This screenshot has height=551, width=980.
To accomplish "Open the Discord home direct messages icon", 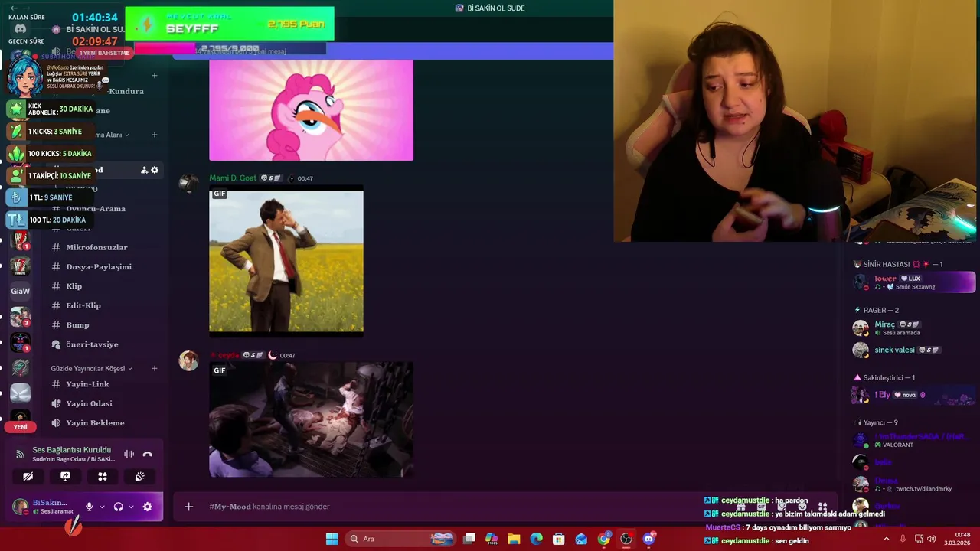I will tap(20, 29).
